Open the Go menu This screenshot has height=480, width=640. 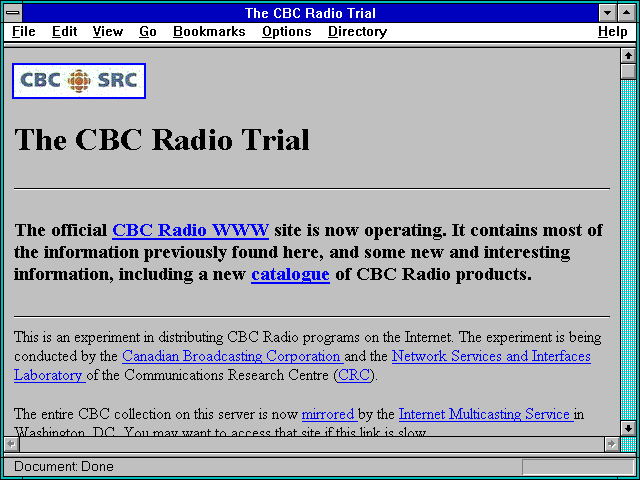(147, 31)
